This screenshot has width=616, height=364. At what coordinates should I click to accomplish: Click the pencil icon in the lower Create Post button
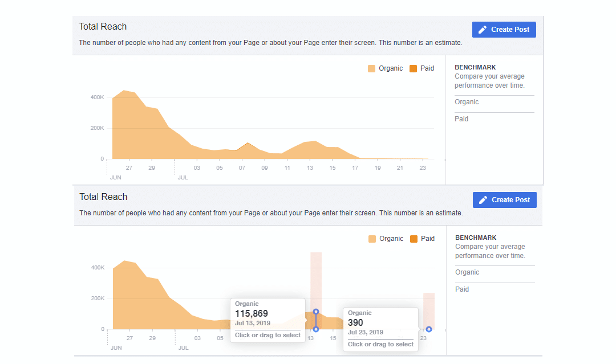(x=483, y=200)
